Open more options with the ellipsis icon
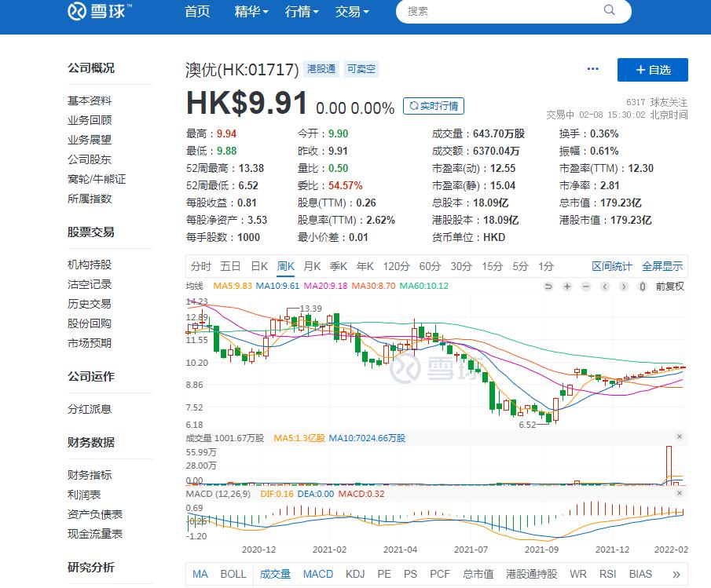This screenshot has width=711, height=588. (592, 69)
